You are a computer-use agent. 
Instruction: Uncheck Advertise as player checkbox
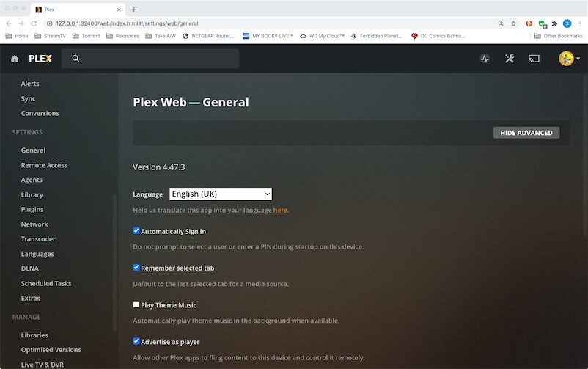136,341
